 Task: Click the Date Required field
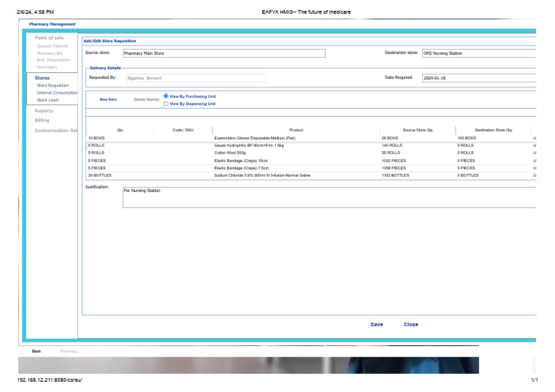pyautogui.click(x=478, y=78)
